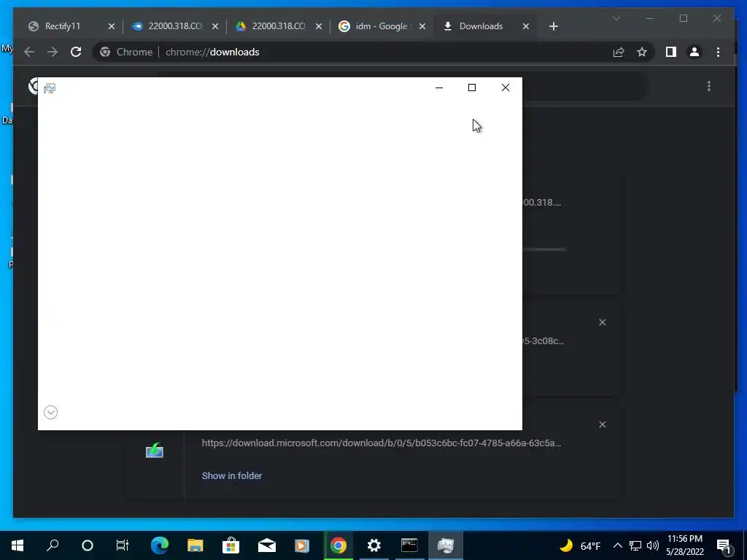This screenshot has height=560, width=747.
Task: Click the downloaded file installer icon
Action: [x=155, y=450]
